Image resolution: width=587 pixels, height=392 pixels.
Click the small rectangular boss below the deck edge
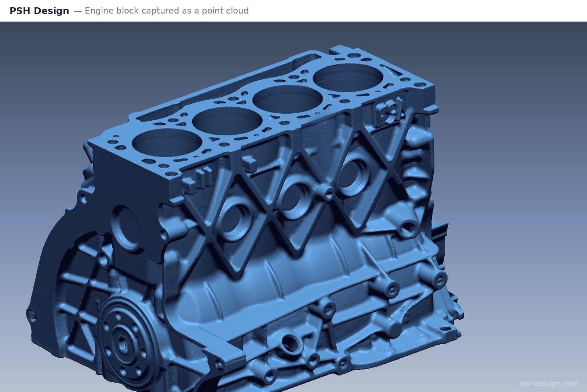pos(250,163)
